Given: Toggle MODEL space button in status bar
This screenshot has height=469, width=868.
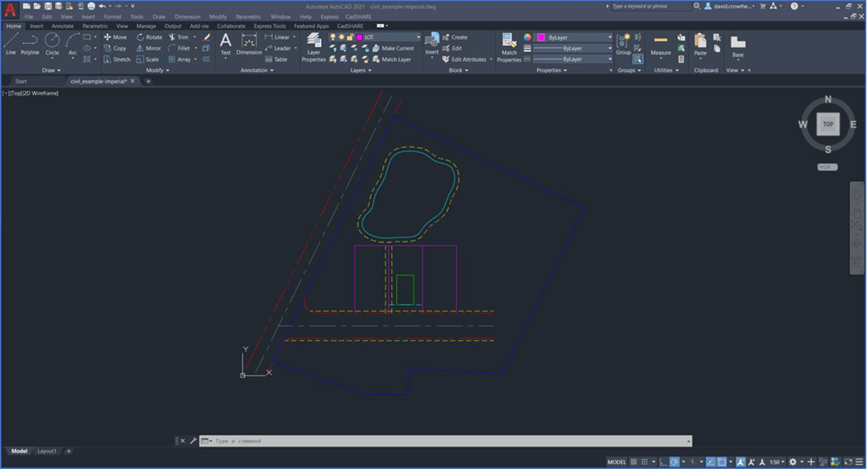Looking at the screenshot, I should pyautogui.click(x=616, y=462).
